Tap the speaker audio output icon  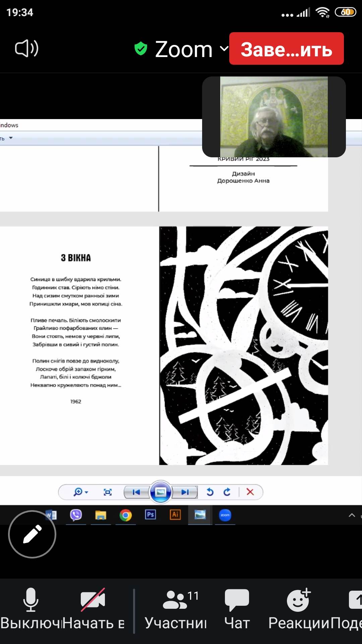pos(27,49)
